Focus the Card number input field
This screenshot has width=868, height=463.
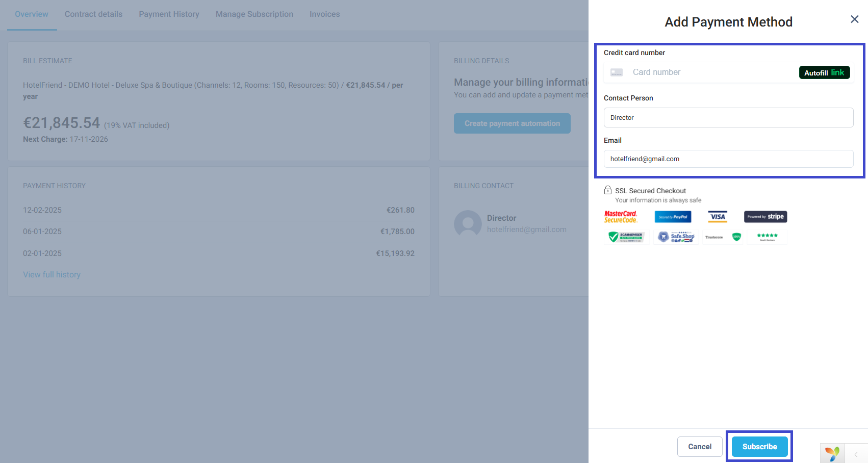click(711, 72)
